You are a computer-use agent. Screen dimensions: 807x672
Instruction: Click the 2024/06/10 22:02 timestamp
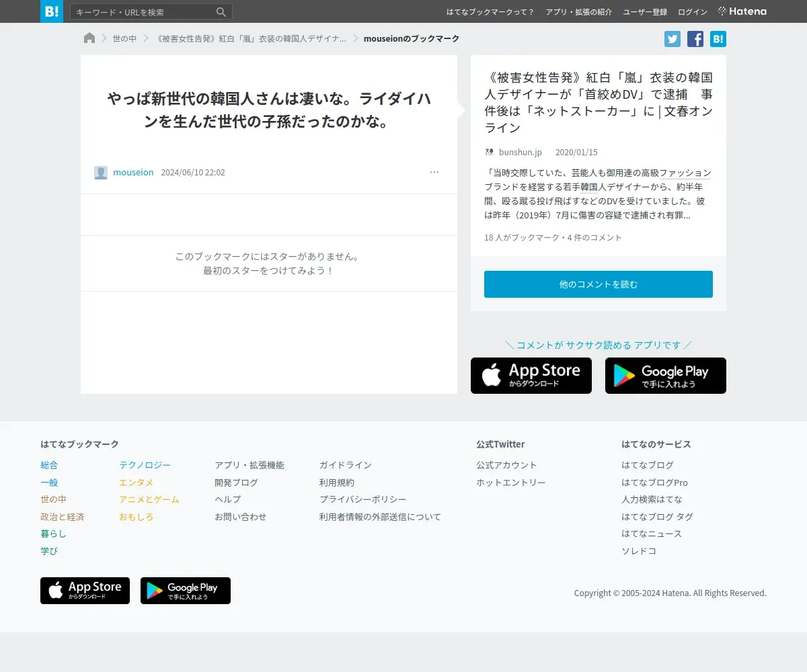193,173
